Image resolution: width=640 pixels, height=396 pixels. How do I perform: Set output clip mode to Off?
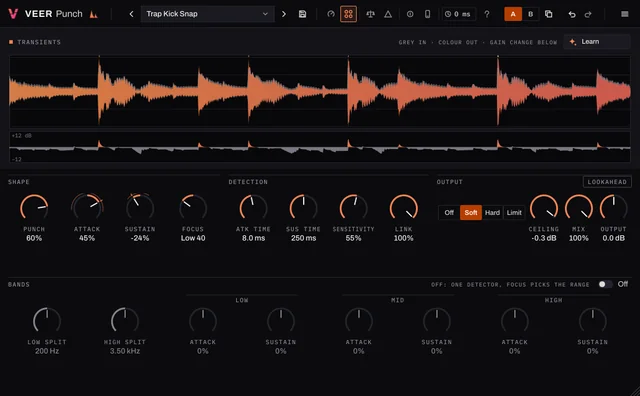[x=449, y=212]
